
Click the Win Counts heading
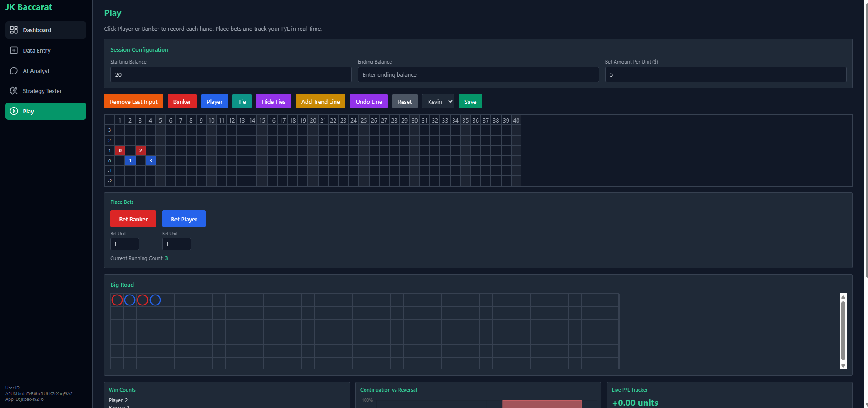122,390
